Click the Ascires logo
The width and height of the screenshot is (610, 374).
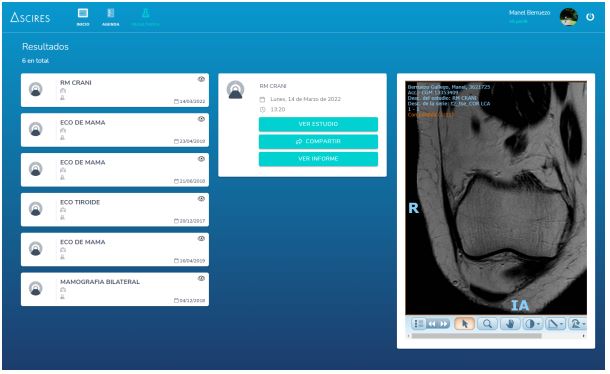[30, 18]
